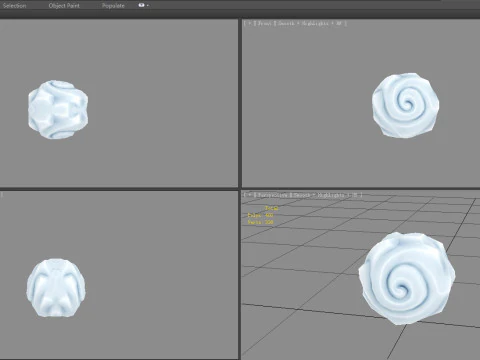
Task: Select the model in the top-left viewport
Action: pos(58,109)
